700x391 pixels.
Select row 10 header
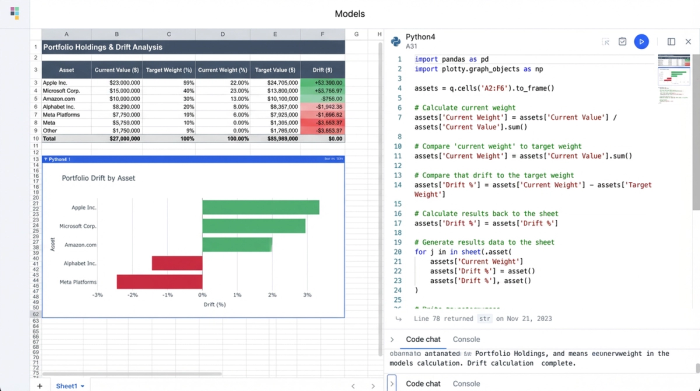click(x=36, y=139)
